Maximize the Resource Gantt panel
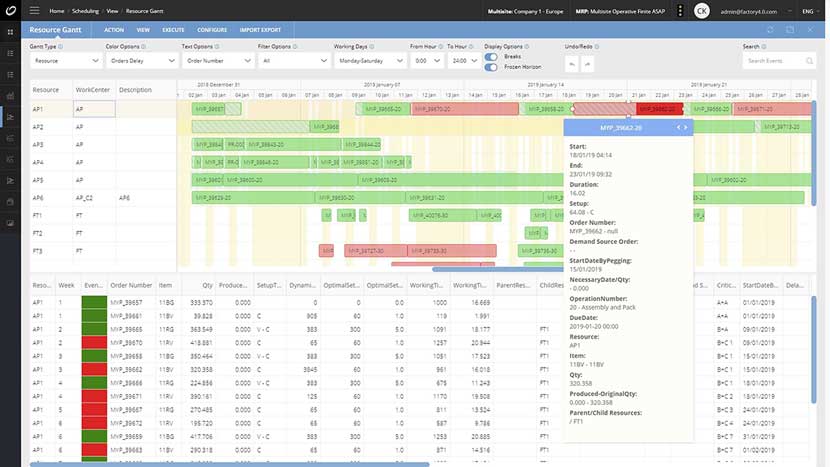 790,30
